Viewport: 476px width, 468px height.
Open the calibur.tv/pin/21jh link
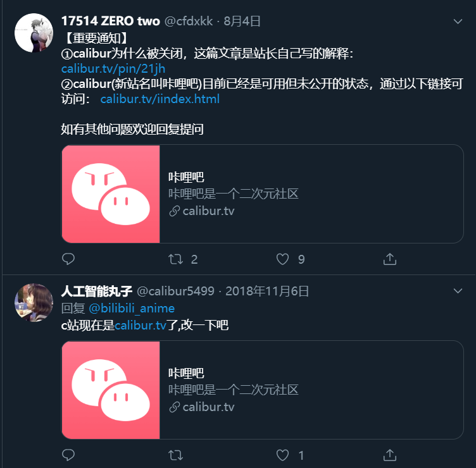click(113, 69)
